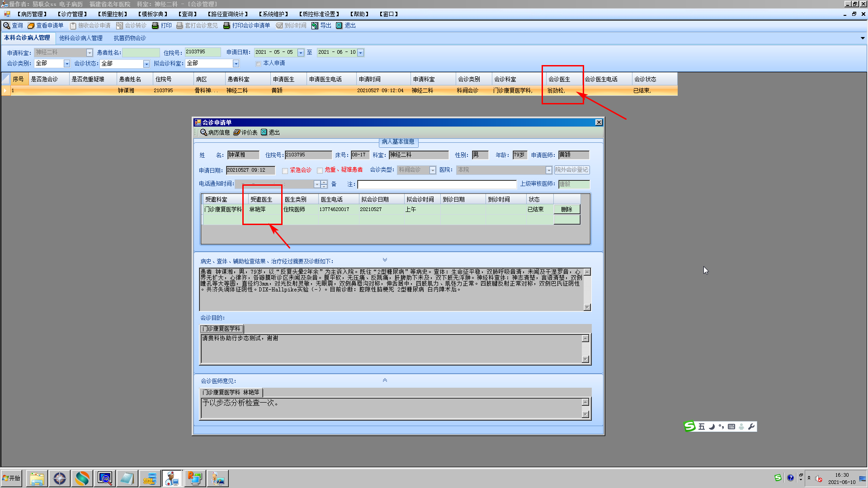Open 病历信息 in the consultation dialog
The width and height of the screenshot is (868, 488).
[x=215, y=132]
